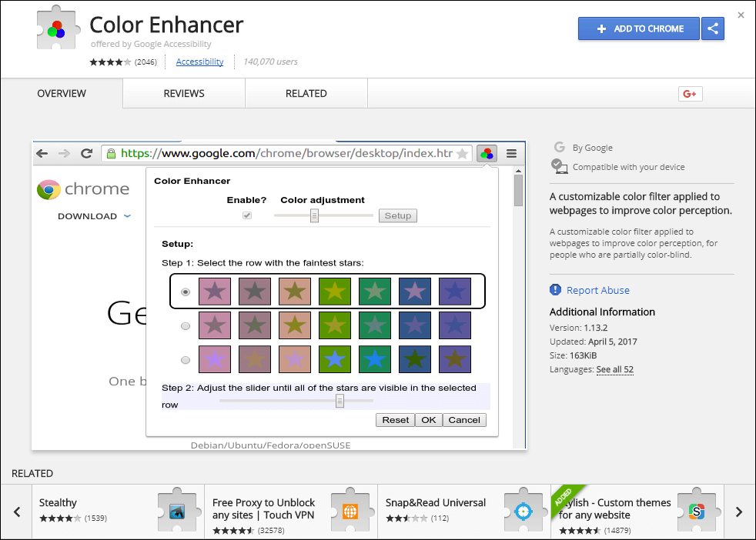The image size is (756, 540).
Task: Click the offered by Google Accessibility text
Action: tap(151, 44)
